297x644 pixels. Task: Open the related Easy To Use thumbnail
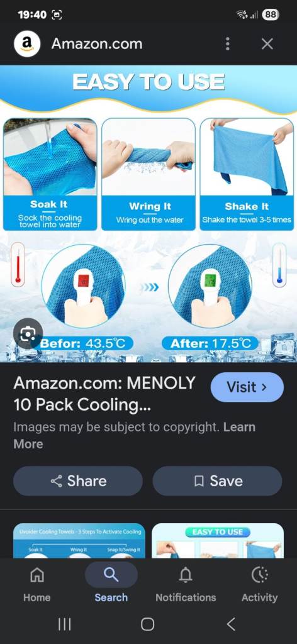[218, 540]
